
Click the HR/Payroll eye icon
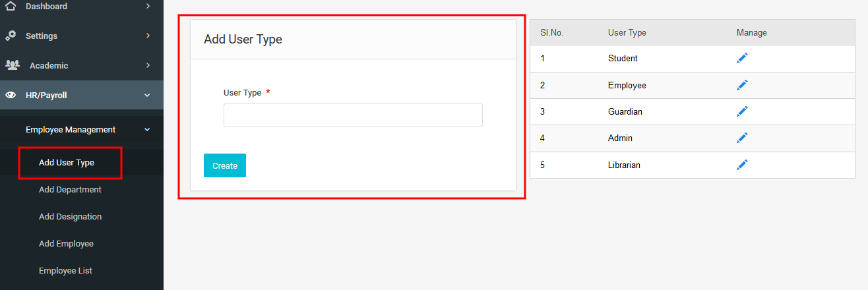tap(11, 95)
